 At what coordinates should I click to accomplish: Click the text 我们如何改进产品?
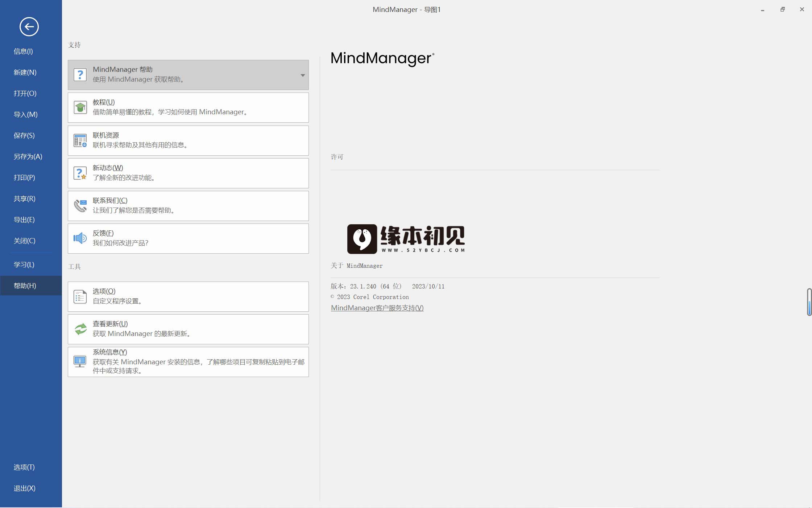(120, 243)
